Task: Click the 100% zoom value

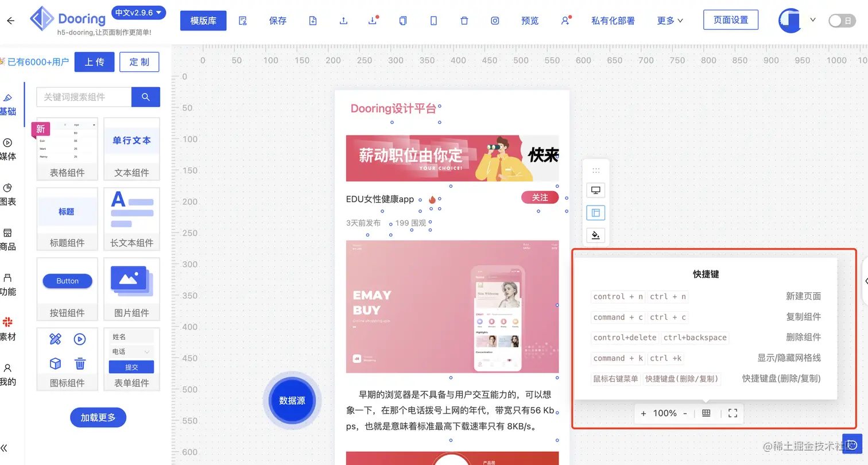Action: click(665, 413)
